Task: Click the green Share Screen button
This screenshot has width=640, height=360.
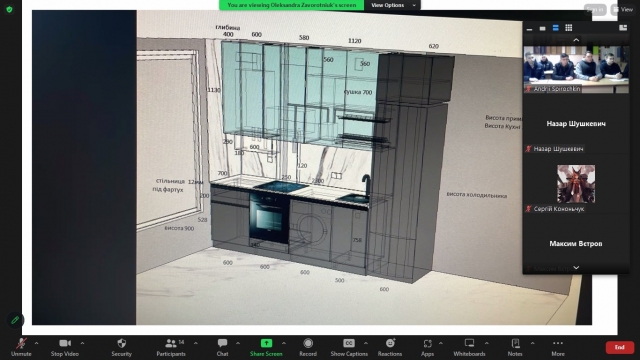Action: point(266,347)
